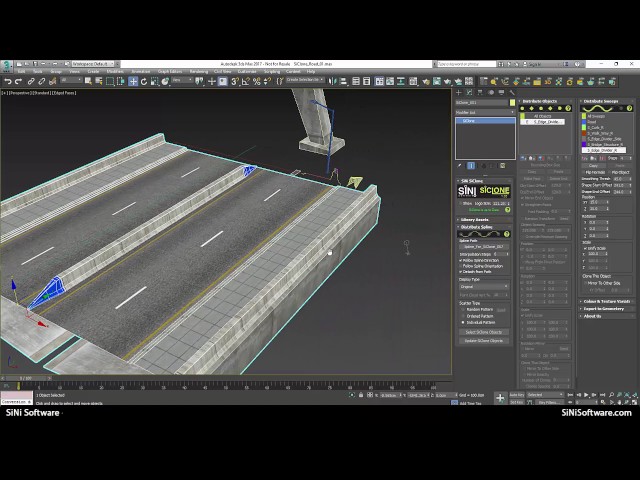The width and height of the screenshot is (640, 480).
Task: Expand Colour & Texture Variation rollout
Action: 607,301
